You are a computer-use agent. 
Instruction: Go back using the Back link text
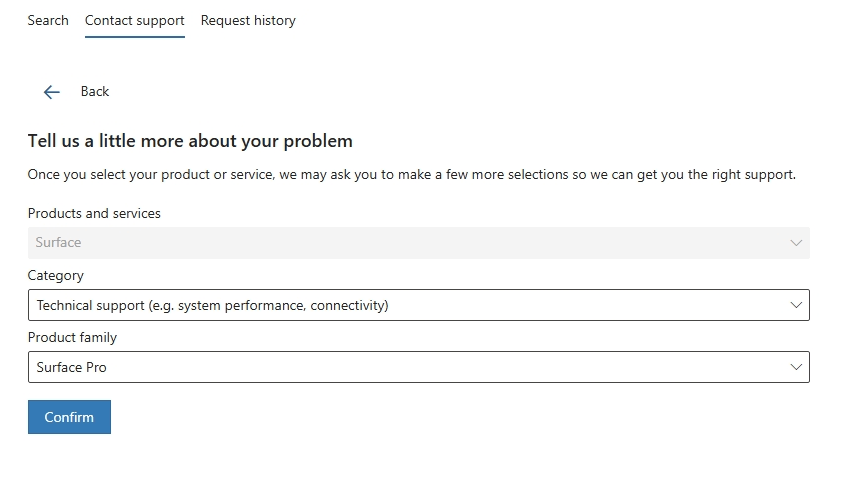pyautogui.click(x=95, y=92)
